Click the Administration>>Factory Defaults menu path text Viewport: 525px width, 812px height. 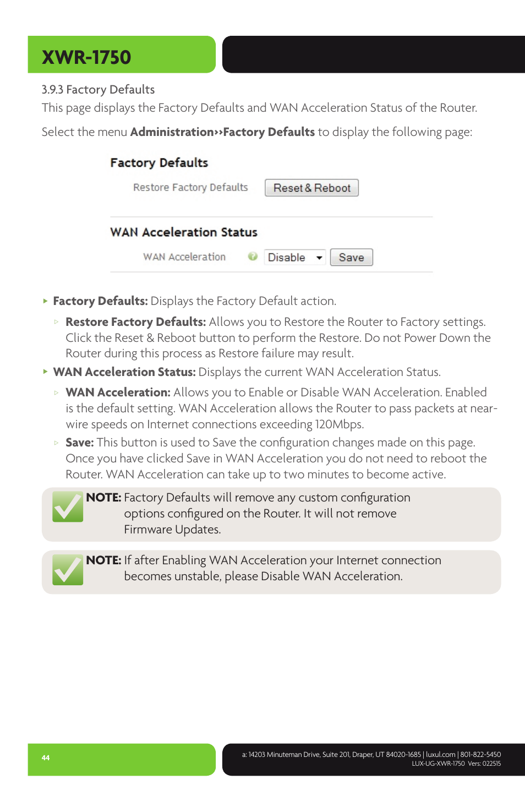222,132
